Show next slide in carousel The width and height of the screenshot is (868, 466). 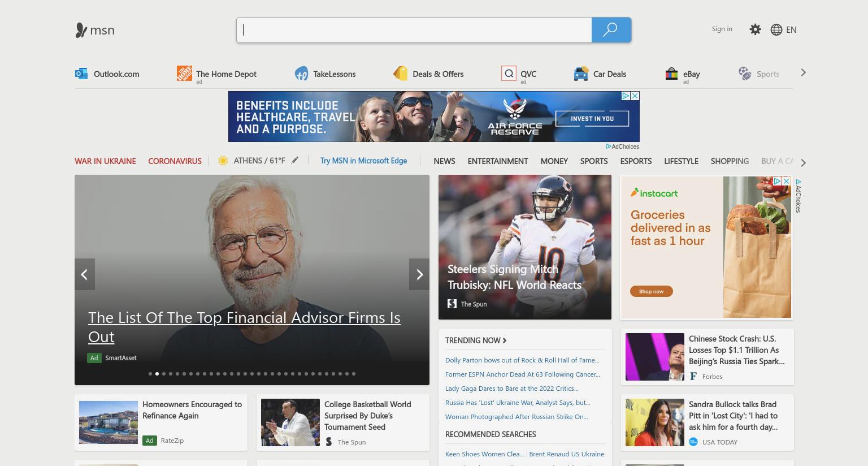click(419, 274)
